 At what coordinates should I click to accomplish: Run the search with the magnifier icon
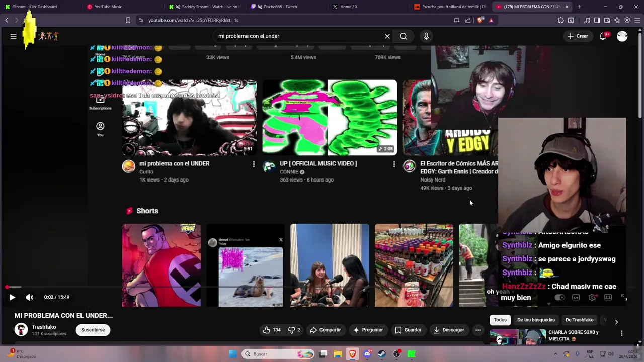pos(404,36)
